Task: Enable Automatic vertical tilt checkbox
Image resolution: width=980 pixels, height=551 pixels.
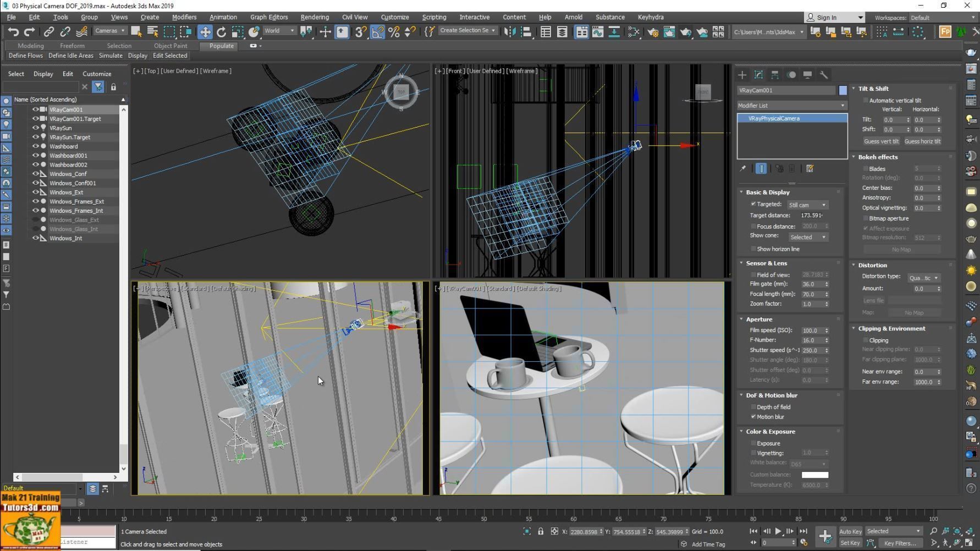Action: [x=866, y=101]
